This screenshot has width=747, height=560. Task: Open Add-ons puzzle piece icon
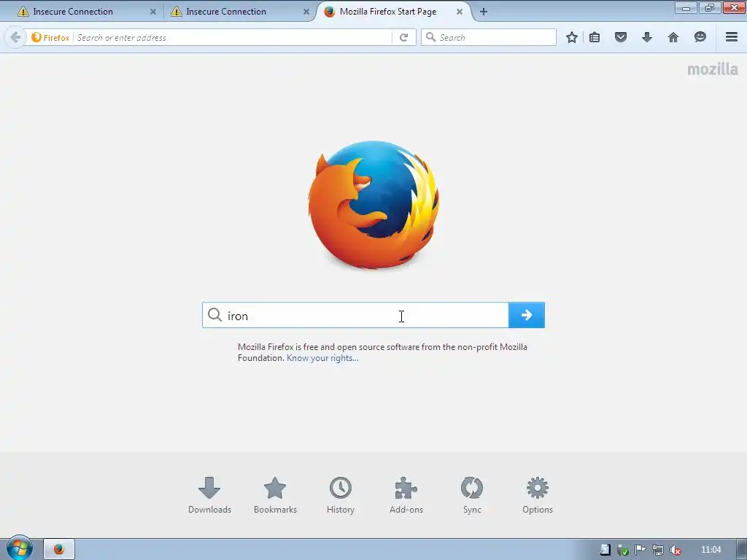(406, 495)
